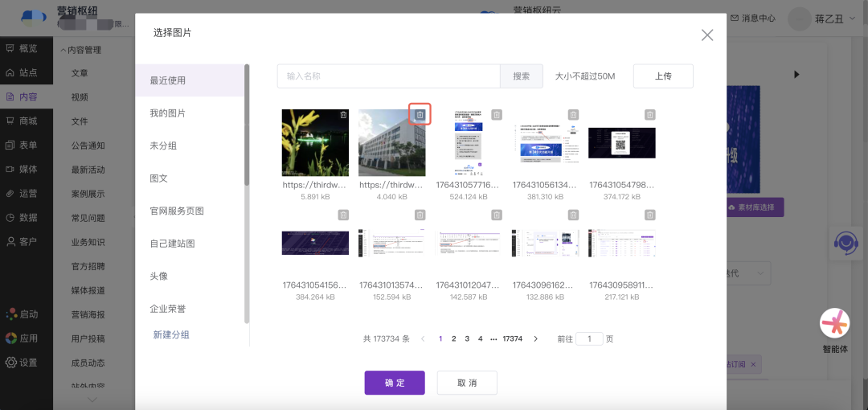
Task: Collapse the 内容管理 section
Action: pyautogui.click(x=63, y=50)
